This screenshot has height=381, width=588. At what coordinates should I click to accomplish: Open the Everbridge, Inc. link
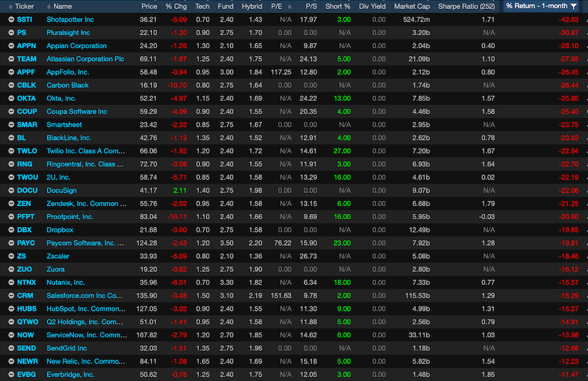tap(71, 374)
